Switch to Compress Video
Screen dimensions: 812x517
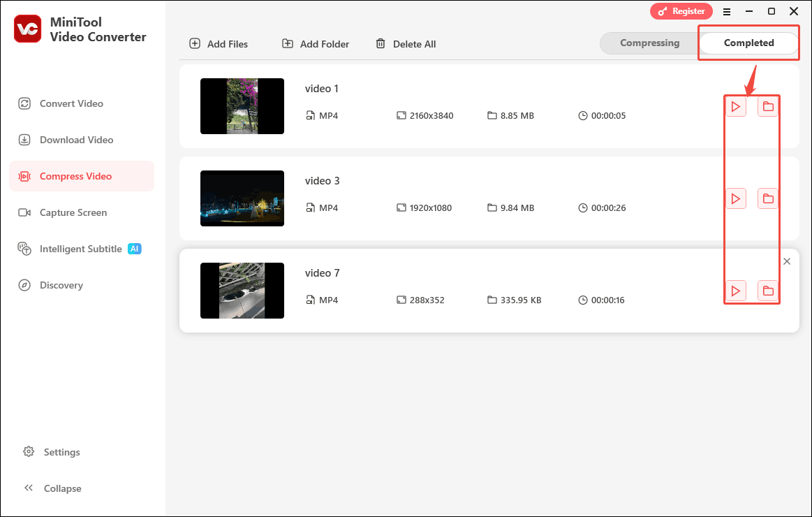click(x=74, y=176)
